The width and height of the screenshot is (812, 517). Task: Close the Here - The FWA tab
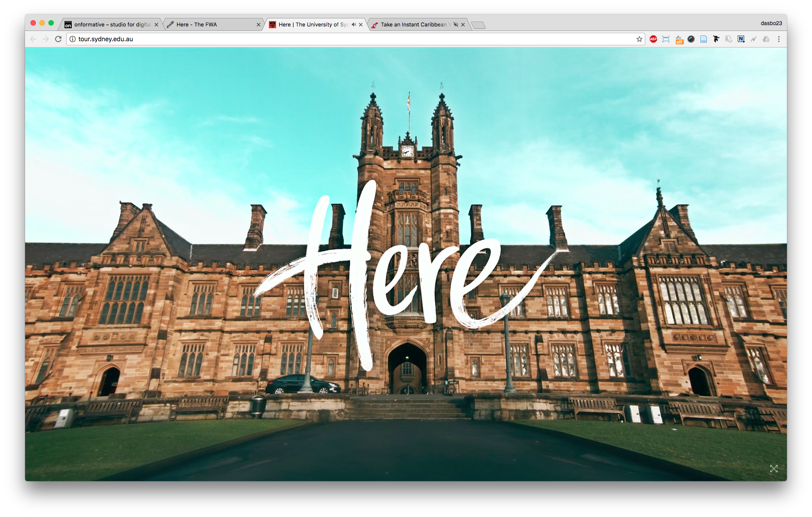(x=259, y=25)
